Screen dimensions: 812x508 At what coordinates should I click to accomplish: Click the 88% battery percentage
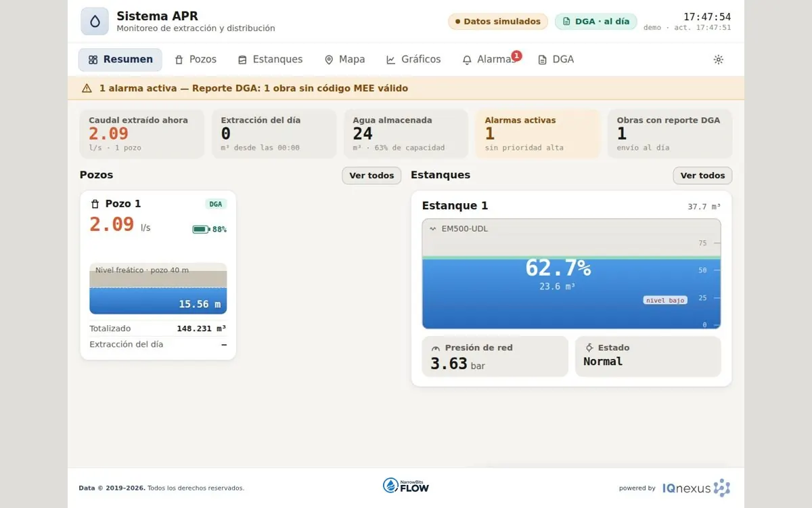(219, 230)
